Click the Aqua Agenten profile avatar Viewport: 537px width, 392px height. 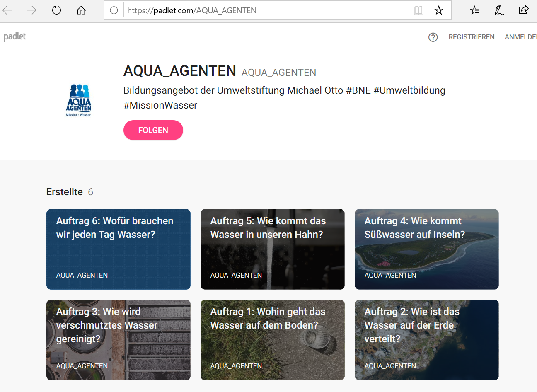[x=78, y=100]
